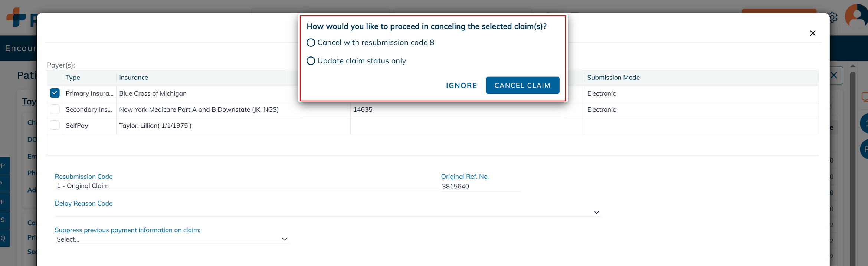Click the Original Ref. No. field
This screenshot has height=266, width=868.
pyautogui.click(x=480, y=186)
